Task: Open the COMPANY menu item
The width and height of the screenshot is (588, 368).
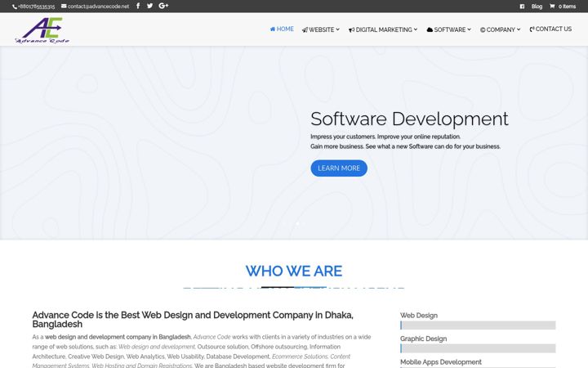Action: 501,29
